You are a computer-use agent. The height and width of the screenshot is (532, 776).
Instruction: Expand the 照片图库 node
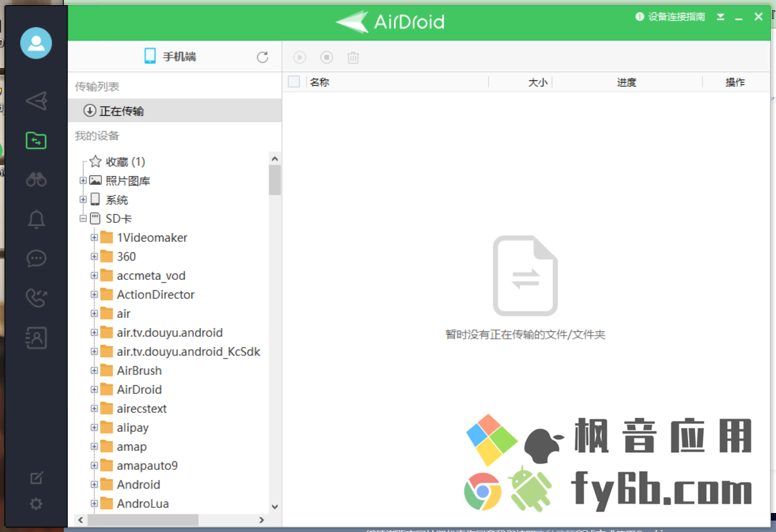(83, 181)
